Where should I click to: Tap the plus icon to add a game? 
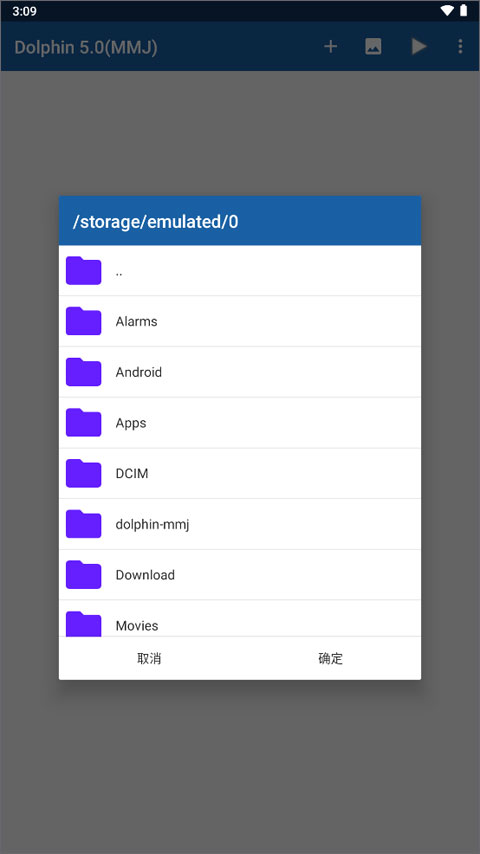coord(330,47)
